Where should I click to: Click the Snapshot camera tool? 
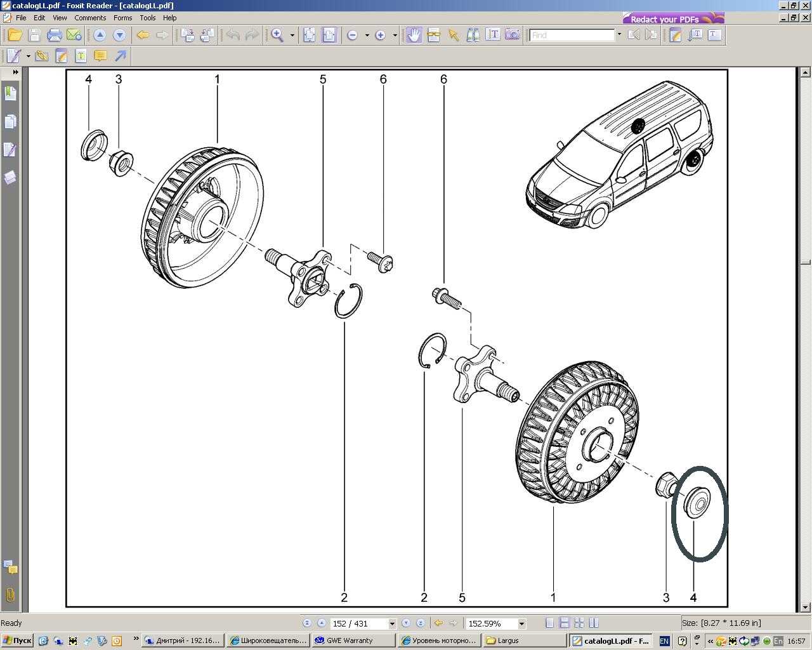513,36
